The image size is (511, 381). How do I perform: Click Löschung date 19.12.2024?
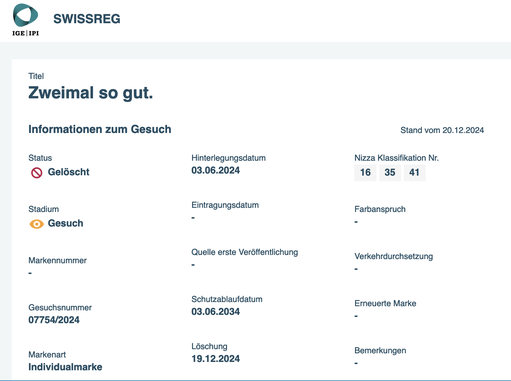[216, 359]
